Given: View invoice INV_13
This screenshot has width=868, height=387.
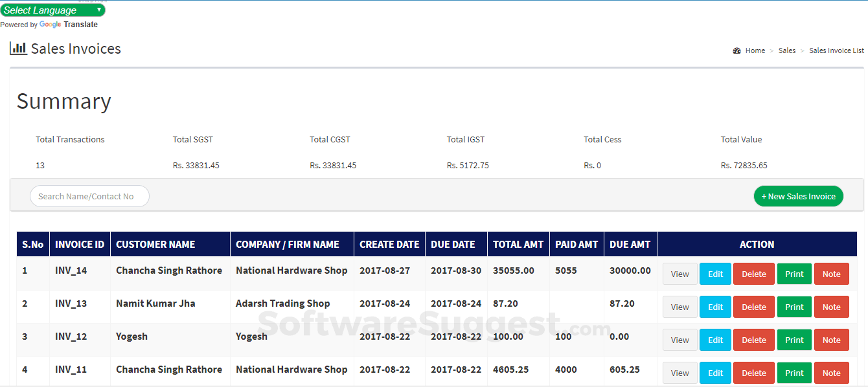Looking at the screenshot, I should (x=680, y=307).
